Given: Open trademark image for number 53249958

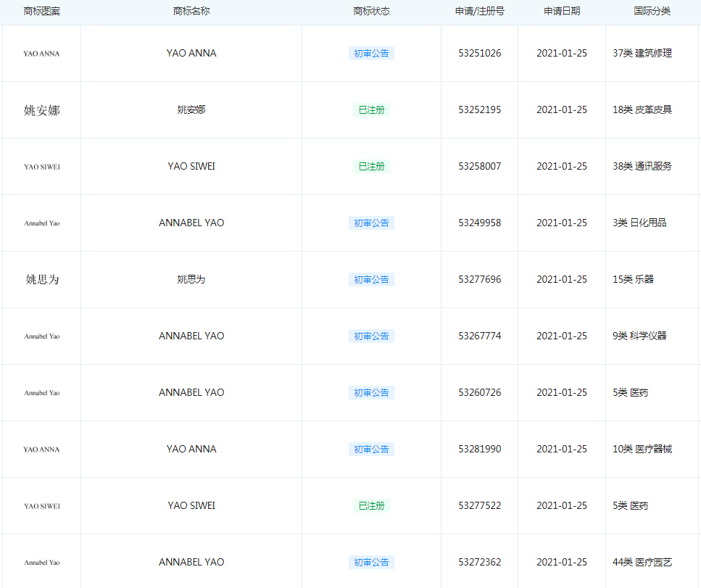Looking at the screenshot, I should click(41, 223).
